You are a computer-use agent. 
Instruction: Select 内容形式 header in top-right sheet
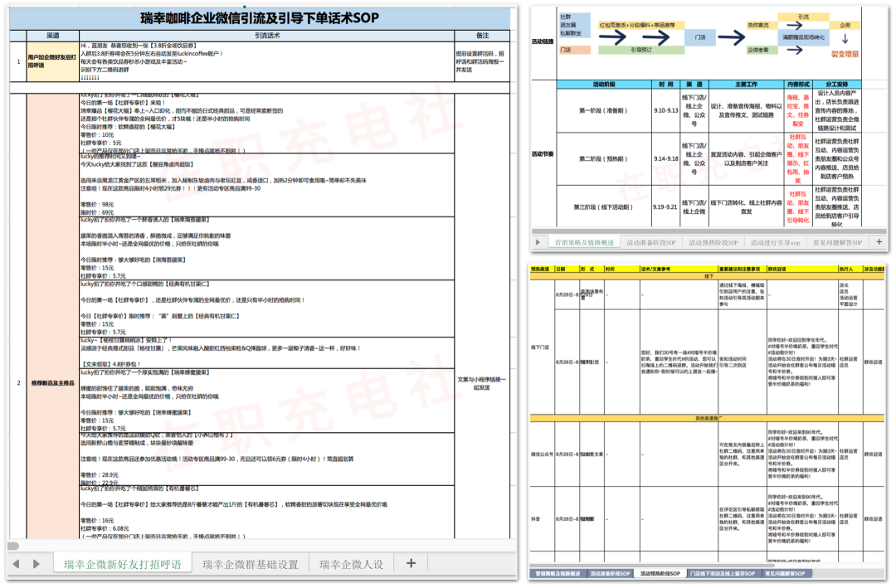coord(798,84)
